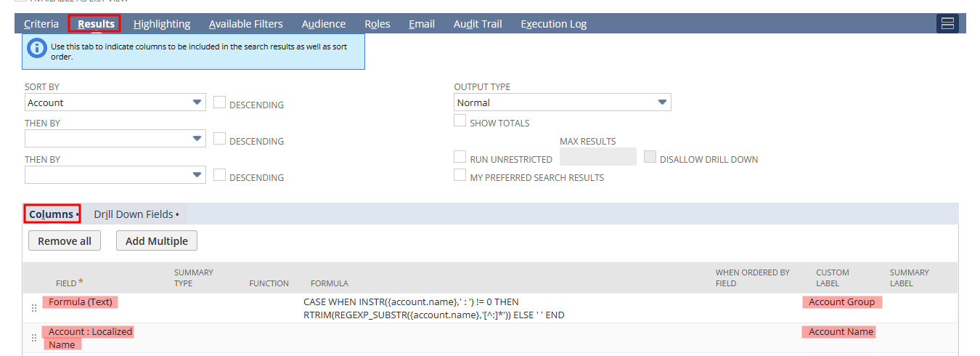
Task: Check the Show Totals checkbox
Action: click(x=460, y=121)
